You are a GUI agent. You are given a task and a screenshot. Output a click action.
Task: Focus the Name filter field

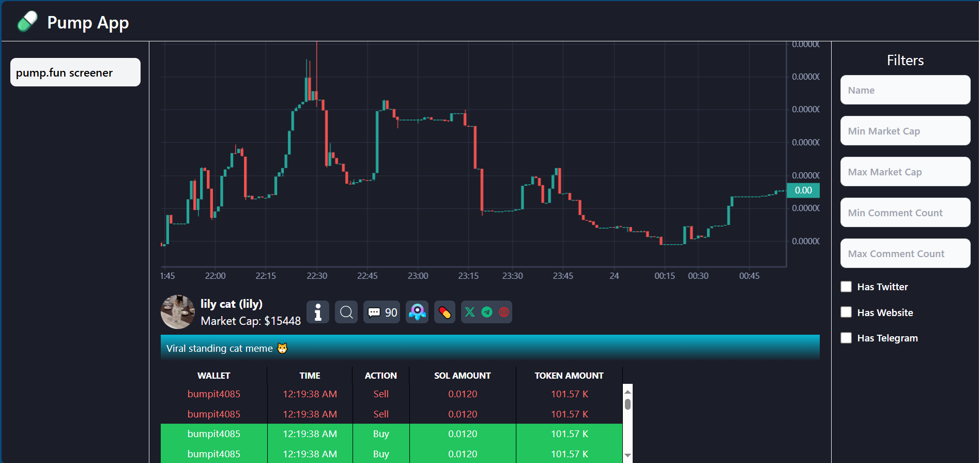coord(905,90)
